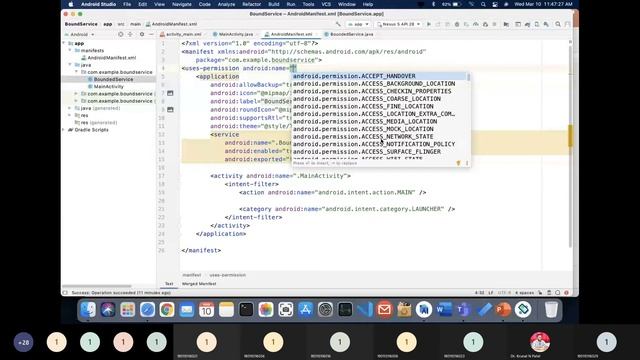Screen dimensions: 640x360
Task: Collapse the app module tree node
Action: click(64, 43)
